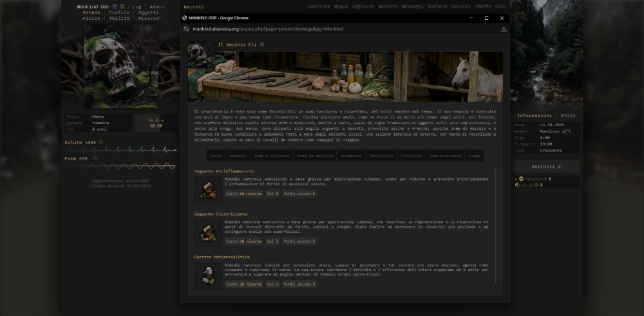This screenshot has height=316, width=644.
Task: Filter shop items by Sopravvivenza
Action: click(x=445, y=156)
